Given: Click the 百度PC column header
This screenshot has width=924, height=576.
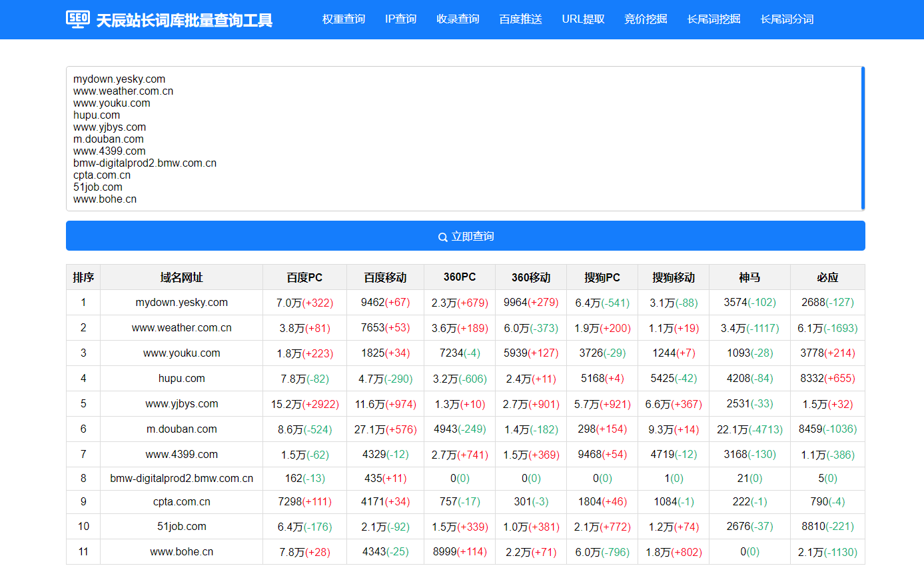Looking at the screenshot, I should (x=304, y=277).
